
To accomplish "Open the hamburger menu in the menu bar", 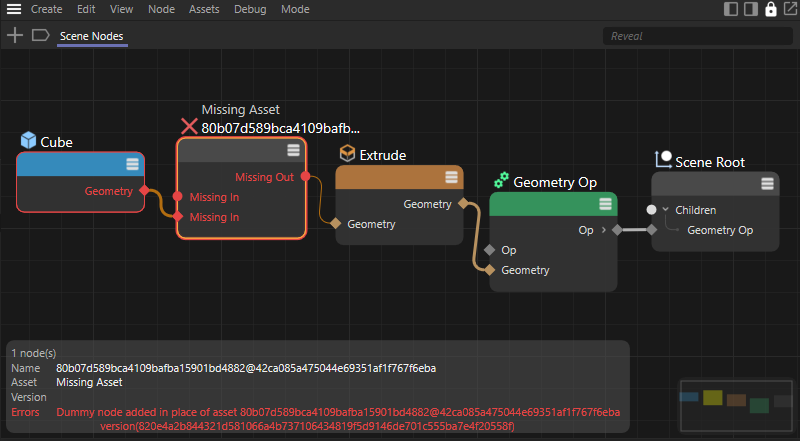I will coord(14,9).
